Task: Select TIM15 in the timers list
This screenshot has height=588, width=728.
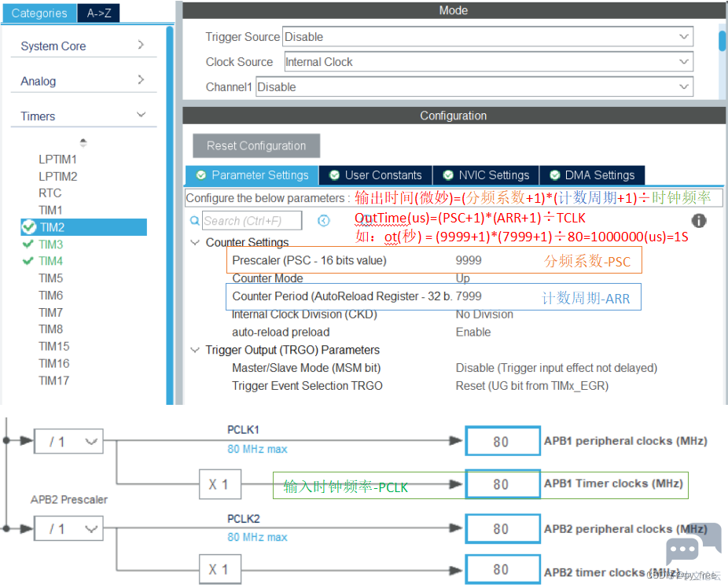Action: pos(54,346)
